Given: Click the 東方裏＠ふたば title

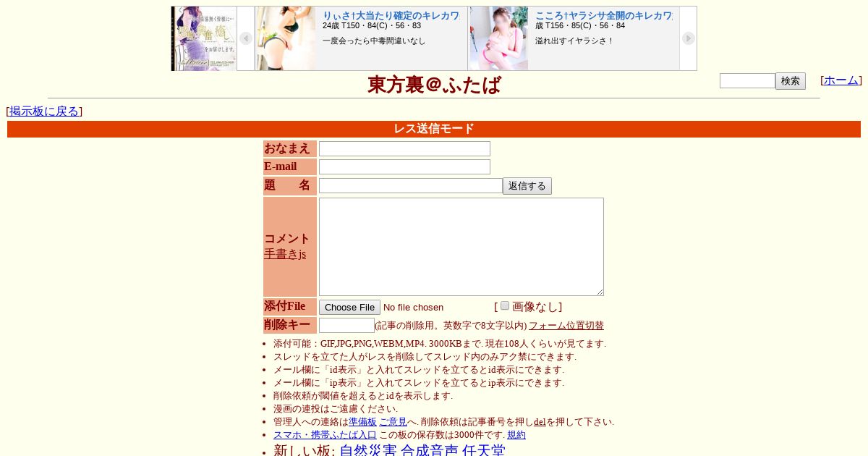Looking at the screenshot, I should [x=434, y=85].
